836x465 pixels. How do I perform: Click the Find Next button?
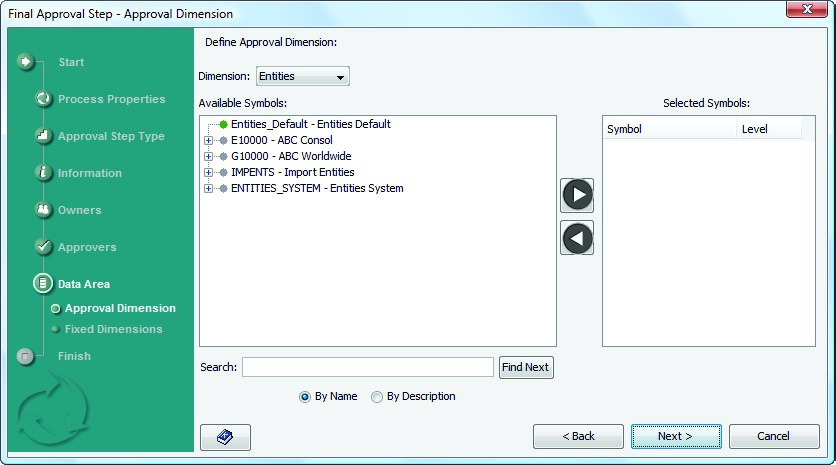pyautogui.click(x=526, y=367)
